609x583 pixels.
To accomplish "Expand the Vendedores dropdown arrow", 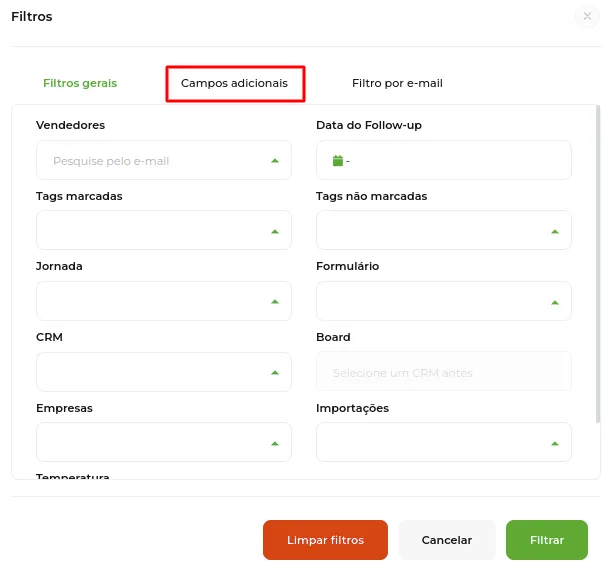I will (x=275, y=161).
